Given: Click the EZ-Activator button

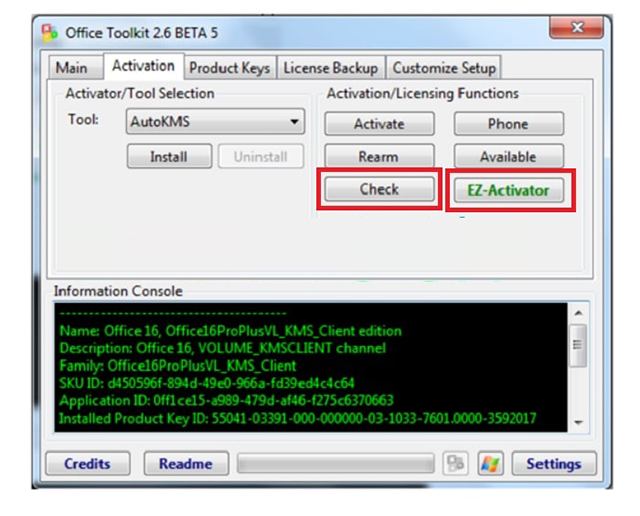Looking at the screenshot, I should coord(509,190).
